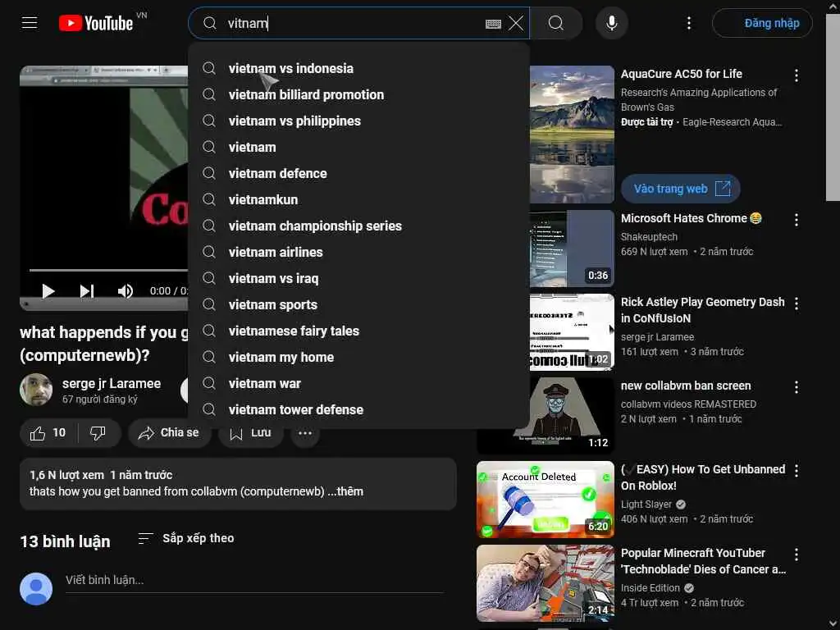Skip to next video
Viewport: 840px width, 630px height.
pos(87,291)
